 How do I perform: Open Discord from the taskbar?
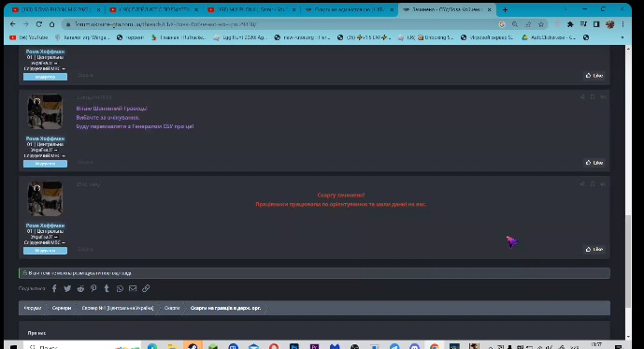point(414,346)
